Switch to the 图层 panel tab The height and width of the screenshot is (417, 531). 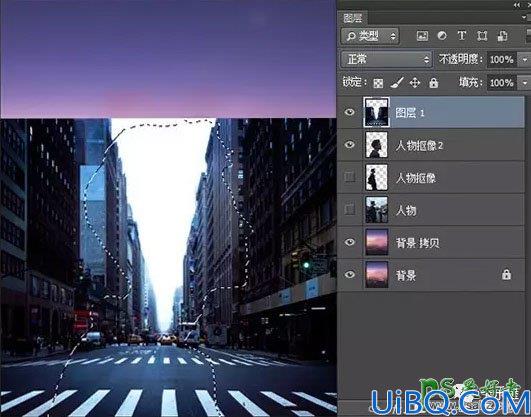(353, 18)
